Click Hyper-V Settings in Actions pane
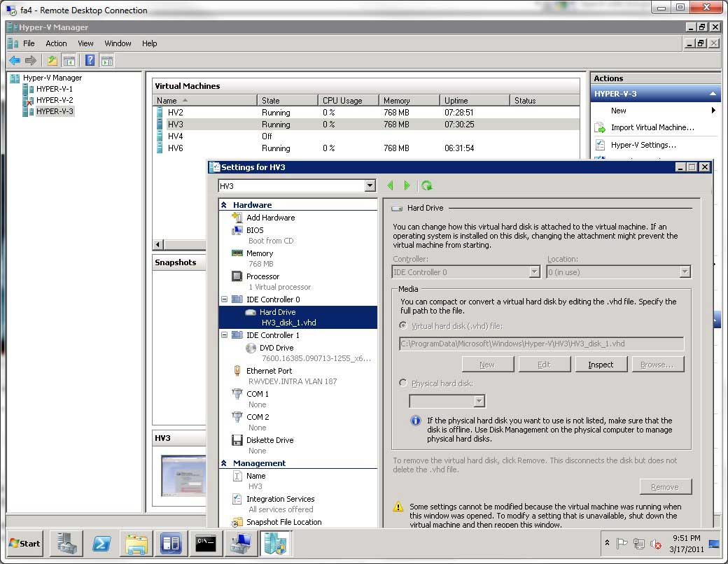 click(643, 145)
